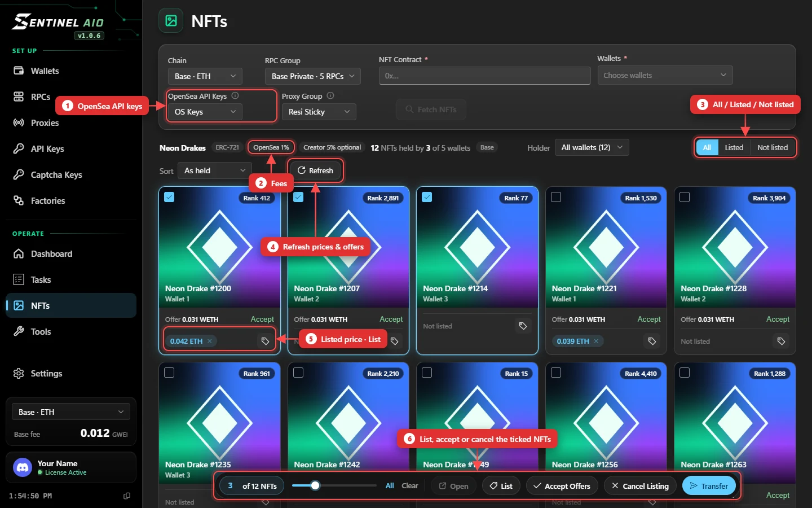Image resolution: width=812 pixels, height=508 pixels.
Task: Tick the Neon Drake #1228 checkbox
Action: point(685,197)
